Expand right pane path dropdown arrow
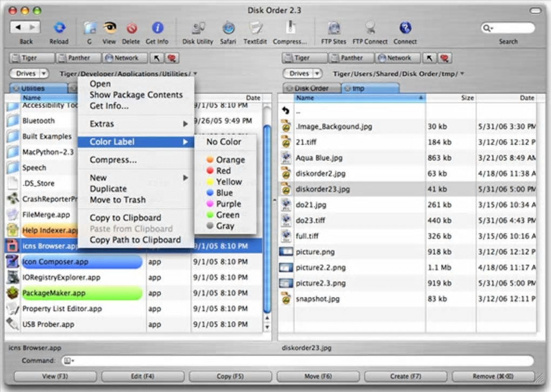The height and width of the screenshot is (392, 551). pos(462,74)
